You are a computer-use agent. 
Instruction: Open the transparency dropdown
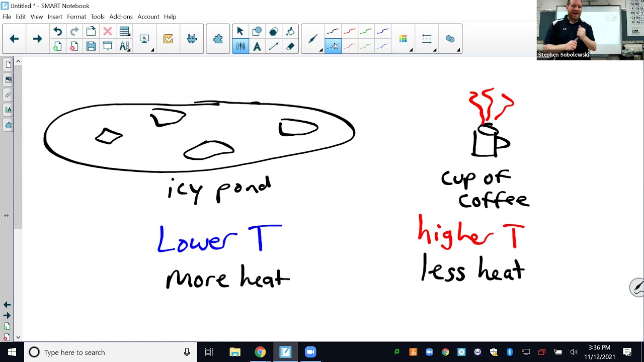tap(450, 39)
